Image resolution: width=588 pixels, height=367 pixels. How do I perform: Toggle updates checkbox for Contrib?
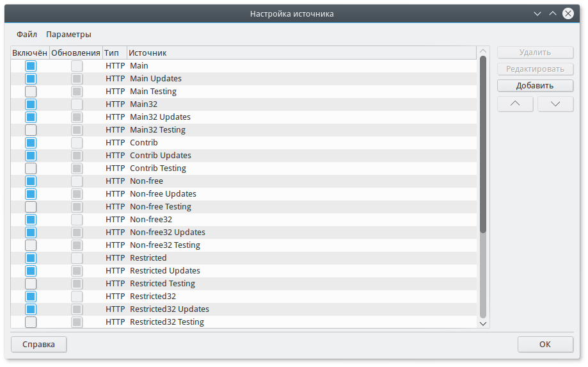point(77,143)
